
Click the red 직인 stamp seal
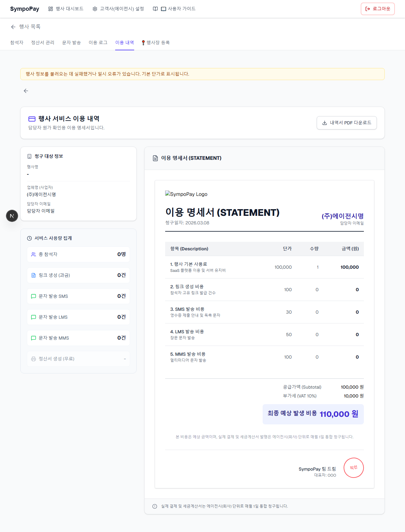[353, 468]
